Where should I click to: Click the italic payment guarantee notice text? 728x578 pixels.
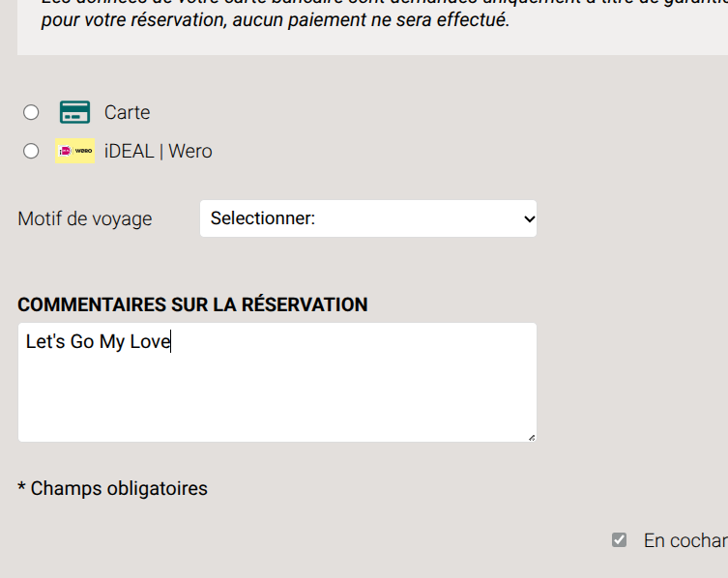click(x=276, y=19)
